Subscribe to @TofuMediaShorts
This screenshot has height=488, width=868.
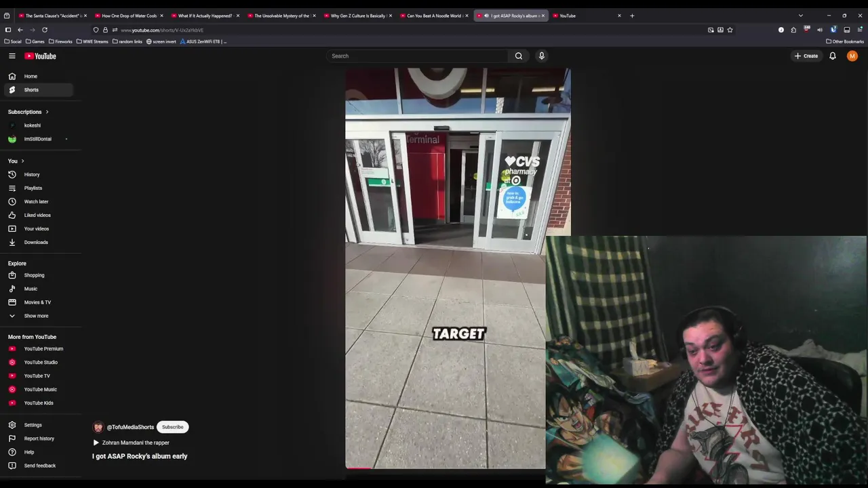click(x=172, y=427)
